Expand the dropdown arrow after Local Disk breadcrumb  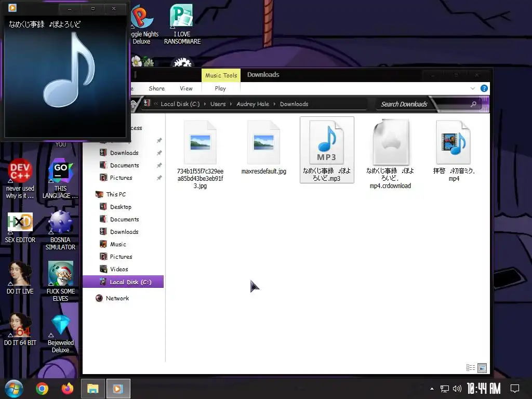pyautogui.click(x=205, y=104)
